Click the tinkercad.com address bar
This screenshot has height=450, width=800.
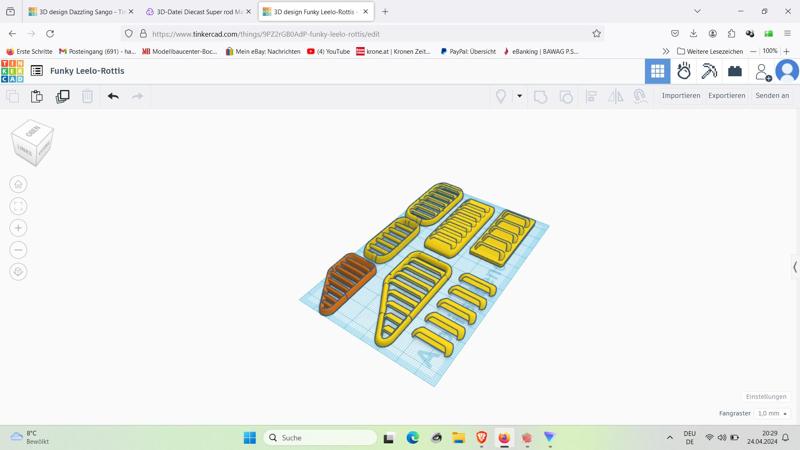tap(364, 34)
